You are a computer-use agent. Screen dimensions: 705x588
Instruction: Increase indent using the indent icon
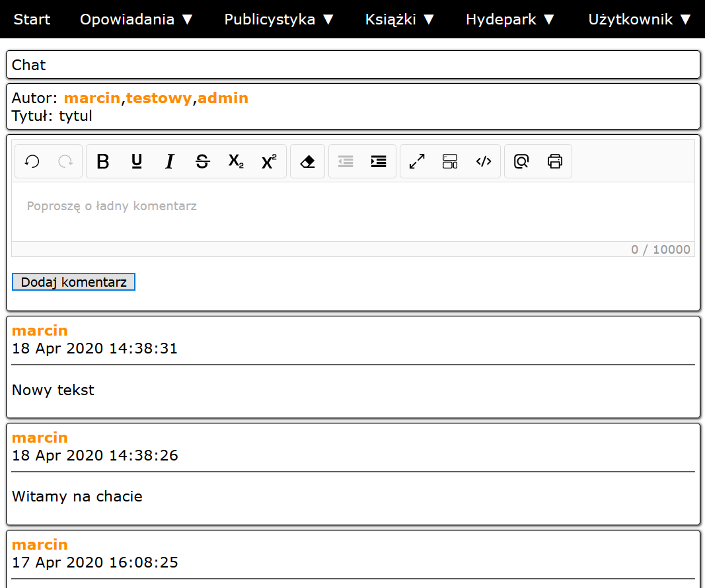click(x=379, y=162)
